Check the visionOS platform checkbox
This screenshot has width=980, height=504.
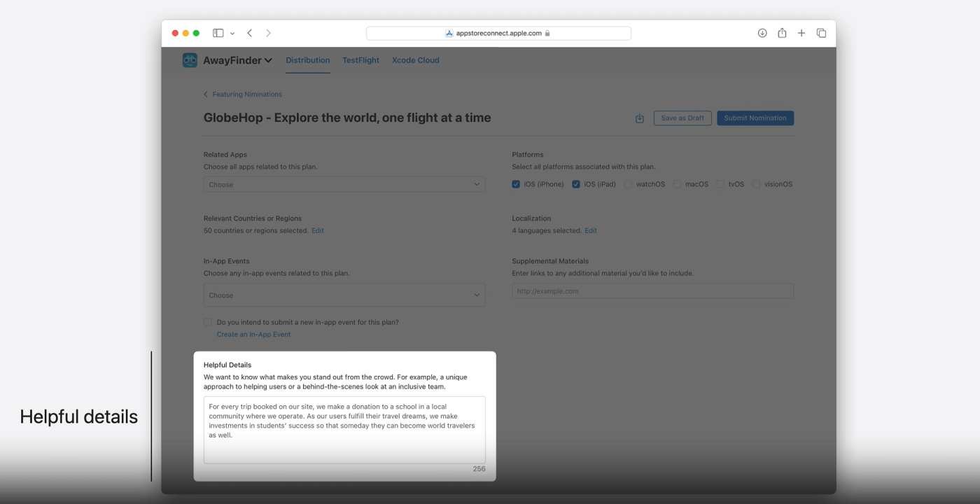coord(756,184)
